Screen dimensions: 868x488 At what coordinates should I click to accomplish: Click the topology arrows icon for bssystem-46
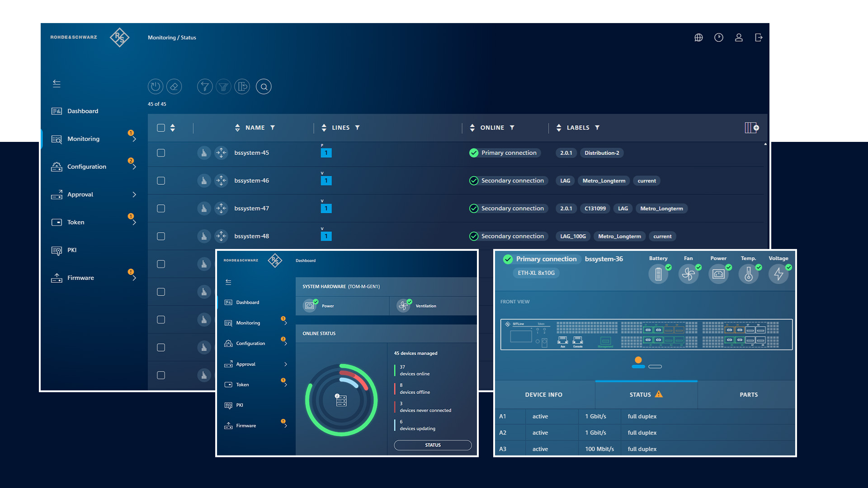click(x=221, y=181)
